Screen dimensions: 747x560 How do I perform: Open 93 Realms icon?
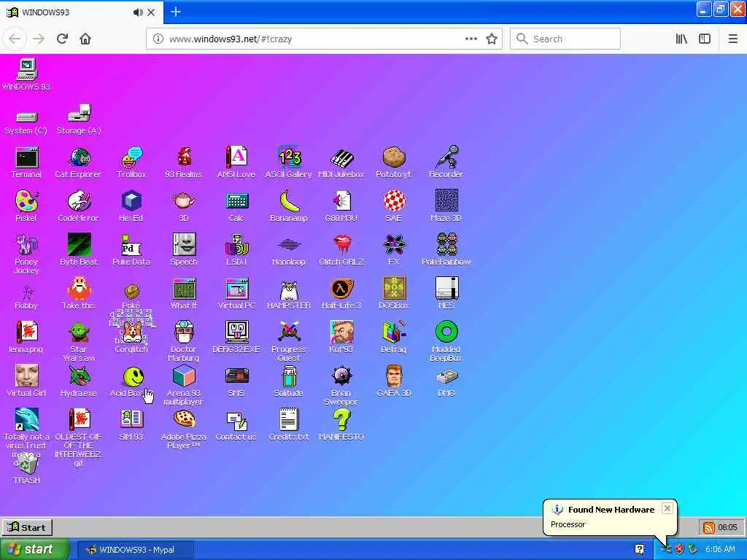pyautogui.click(x=184, y=157)
